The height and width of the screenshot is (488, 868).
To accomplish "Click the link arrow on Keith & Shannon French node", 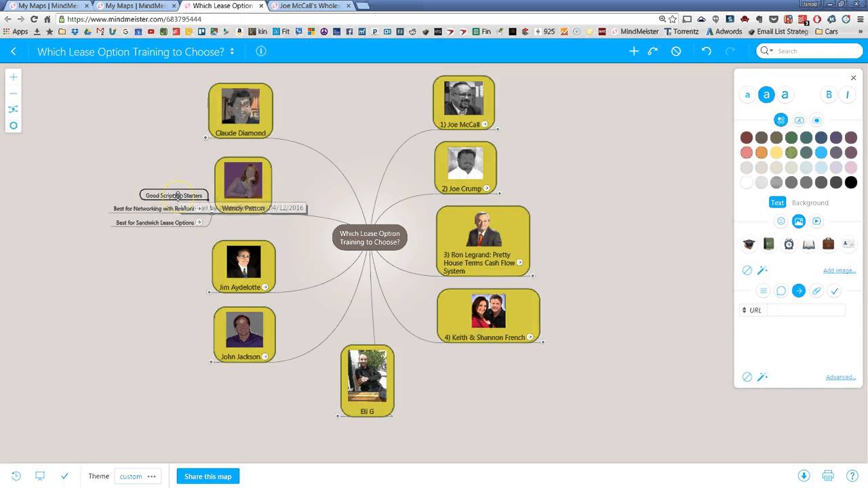I will (x=530, y=337).
